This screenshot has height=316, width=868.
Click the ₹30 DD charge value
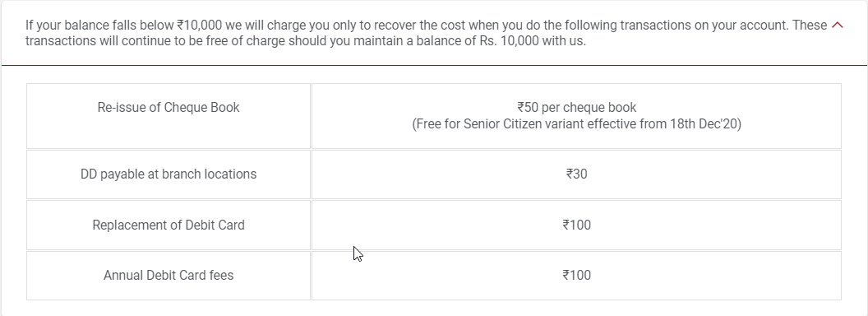tap(576, 174)
